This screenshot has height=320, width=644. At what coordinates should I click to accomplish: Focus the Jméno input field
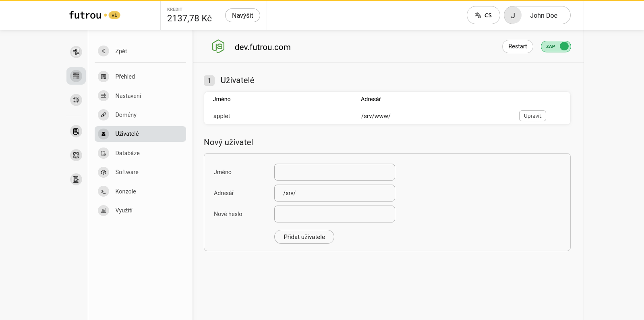(x=335, y=172)
